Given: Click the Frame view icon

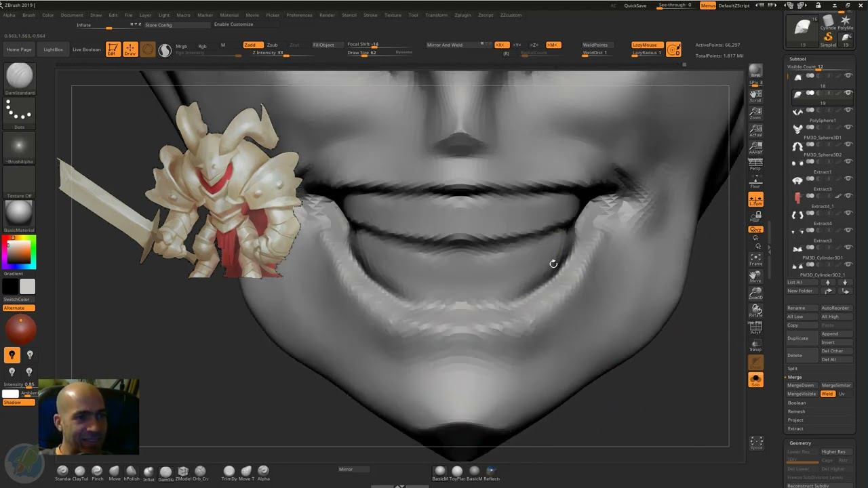Looking at the screenshot, I should 755,259.
